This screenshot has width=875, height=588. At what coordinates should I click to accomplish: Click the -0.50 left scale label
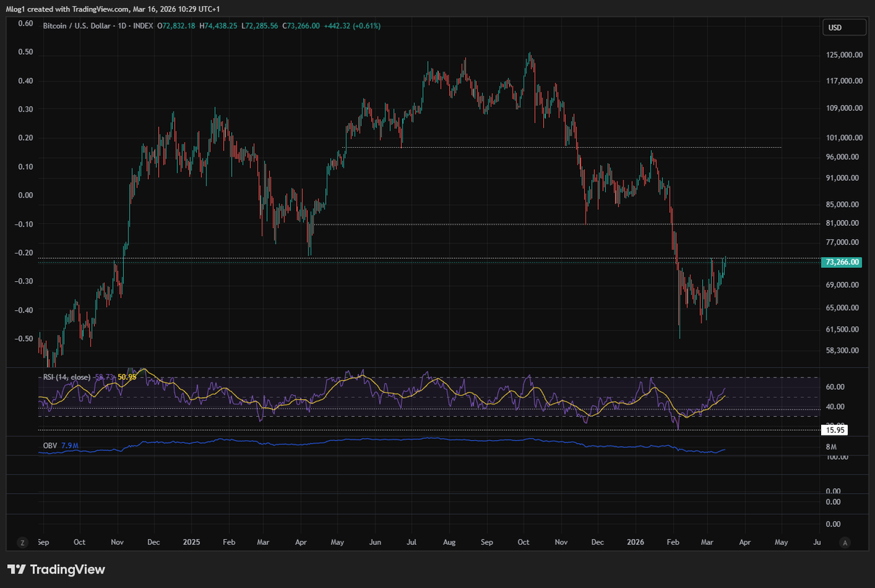tap(25, 339)
